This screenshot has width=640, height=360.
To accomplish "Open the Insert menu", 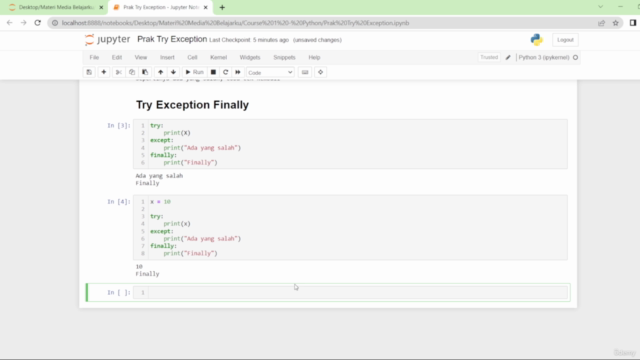I will pos(167,58).
